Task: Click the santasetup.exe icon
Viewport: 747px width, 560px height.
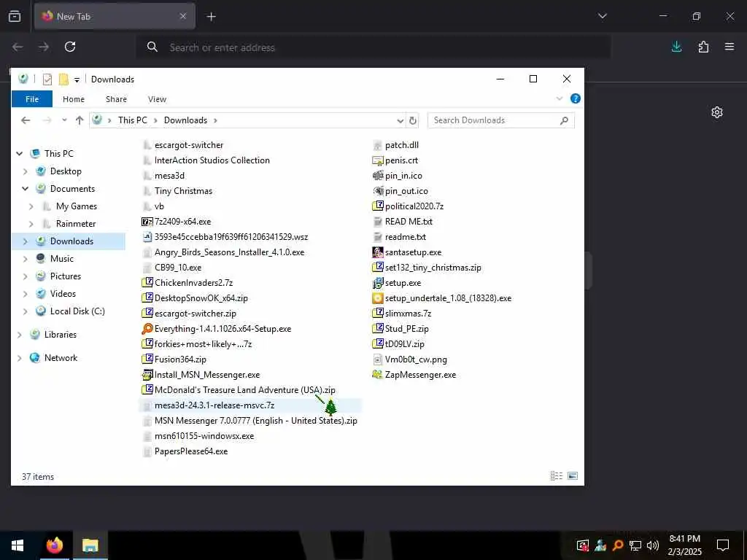Action: [378, 252]
